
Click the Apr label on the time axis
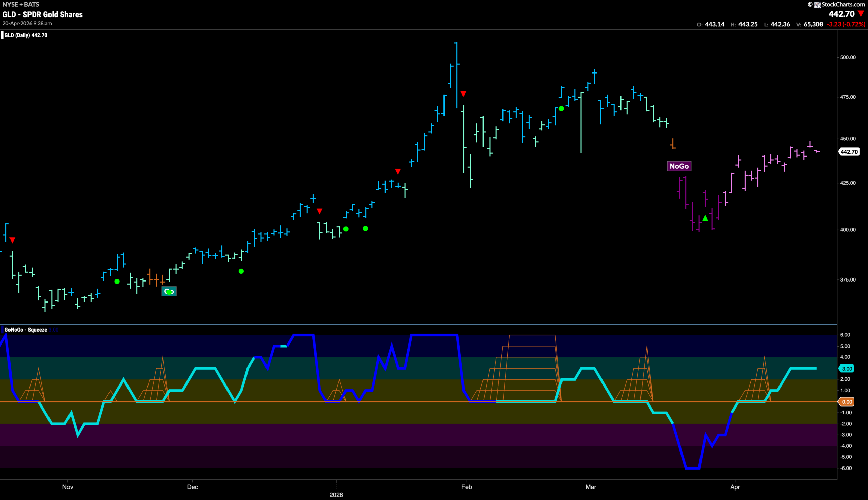tap(735, 487)
